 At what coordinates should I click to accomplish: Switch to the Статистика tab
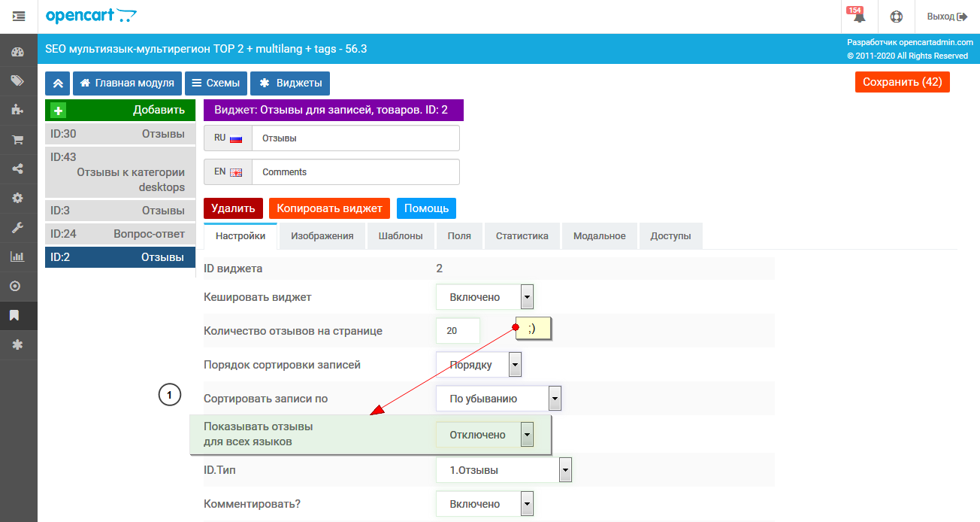click(x=522, y=235)
